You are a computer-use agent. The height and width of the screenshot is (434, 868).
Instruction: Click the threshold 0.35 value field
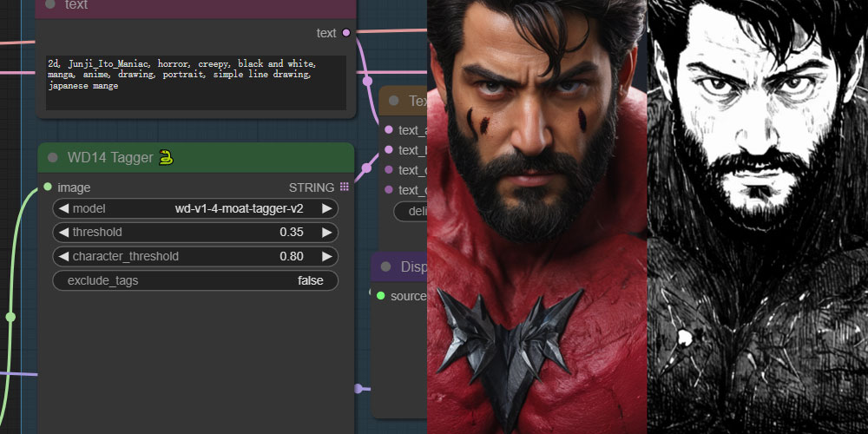pos(195,232)
